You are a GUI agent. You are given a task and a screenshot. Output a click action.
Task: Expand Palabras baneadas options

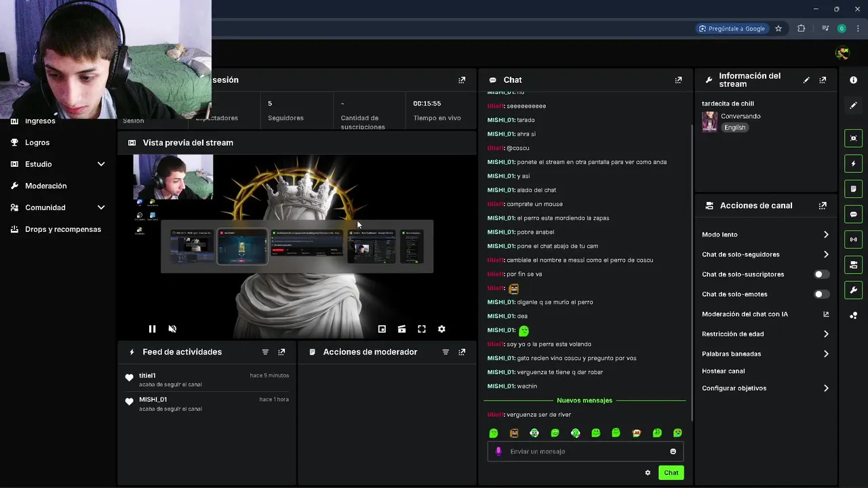click(826, 353)
